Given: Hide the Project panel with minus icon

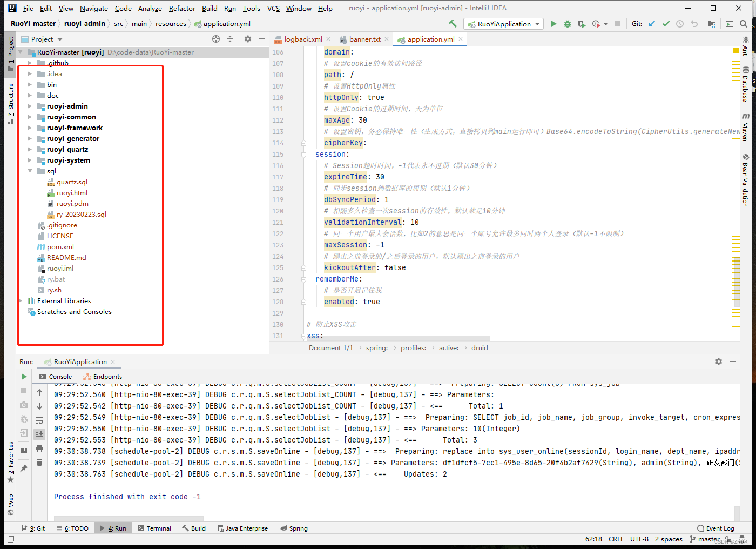Looking at the screenshot, I should [262, 39].
